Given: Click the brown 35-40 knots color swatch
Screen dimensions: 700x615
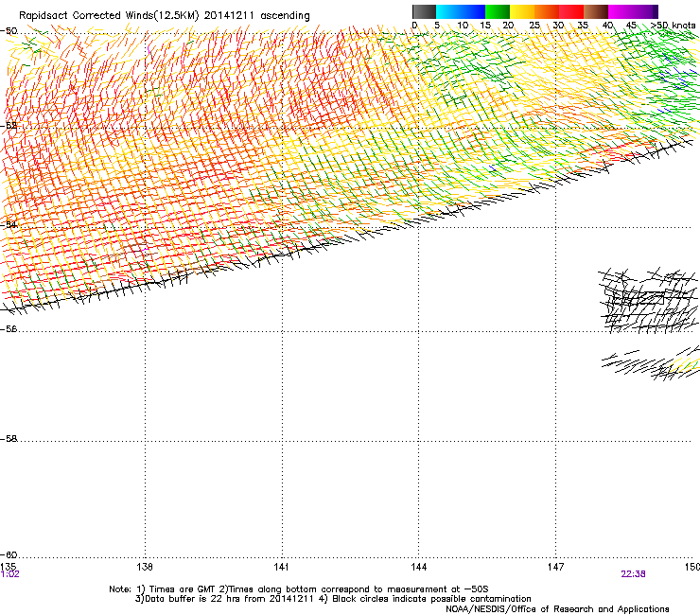Looking at the screenshot, I should click(x=596, y=11).
